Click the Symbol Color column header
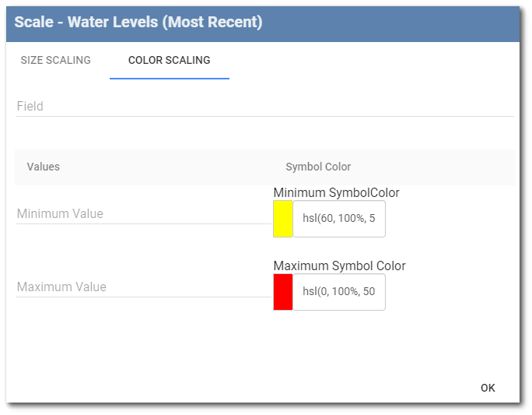The image size is (532, 415). tap(318, 167)
